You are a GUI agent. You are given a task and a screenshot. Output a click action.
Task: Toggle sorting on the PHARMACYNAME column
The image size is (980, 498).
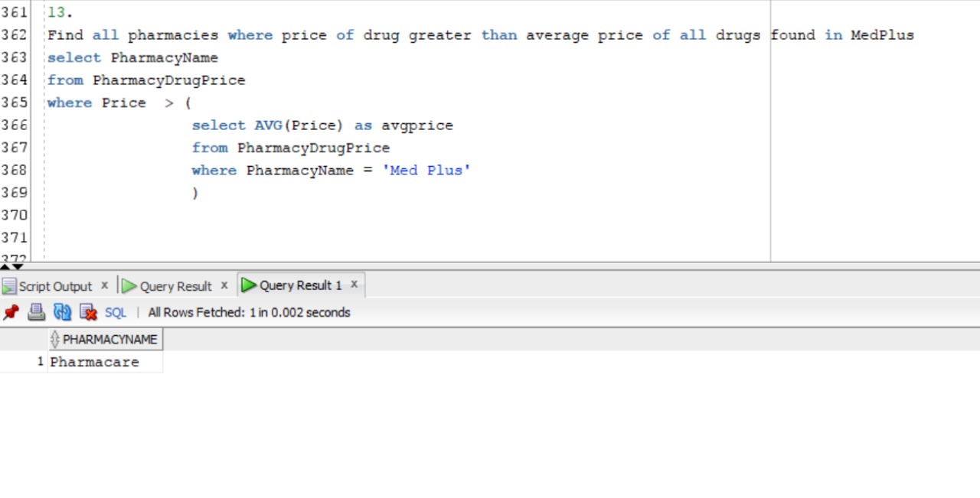[54, 339]
